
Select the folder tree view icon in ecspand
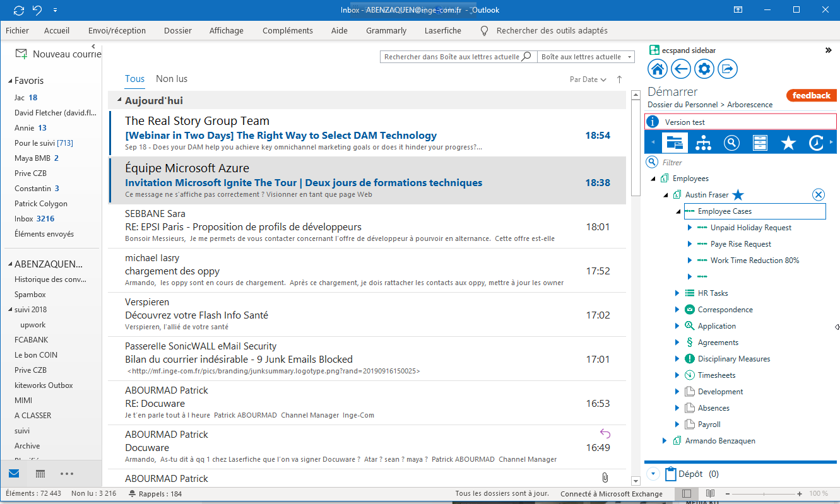675,143
